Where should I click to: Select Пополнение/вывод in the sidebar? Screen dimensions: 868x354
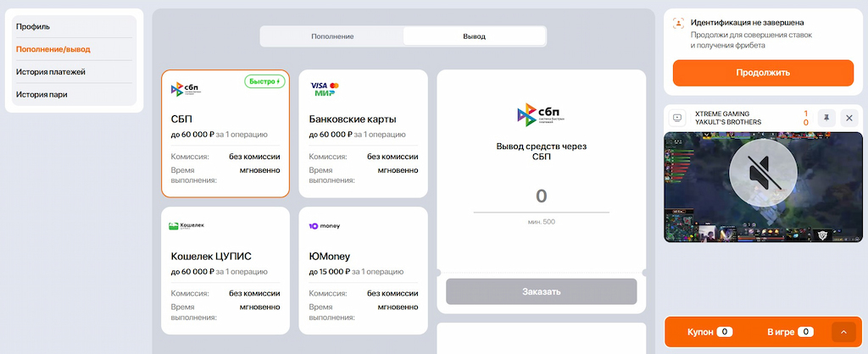pyautogui.click(x=73, y=49)
